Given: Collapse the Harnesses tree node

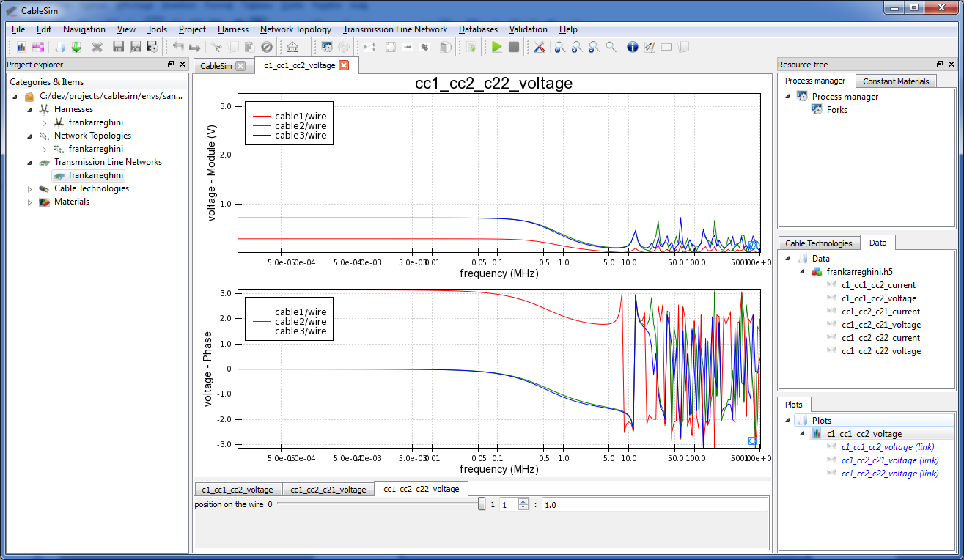Looking at the screenshot, I should point(30,109).
